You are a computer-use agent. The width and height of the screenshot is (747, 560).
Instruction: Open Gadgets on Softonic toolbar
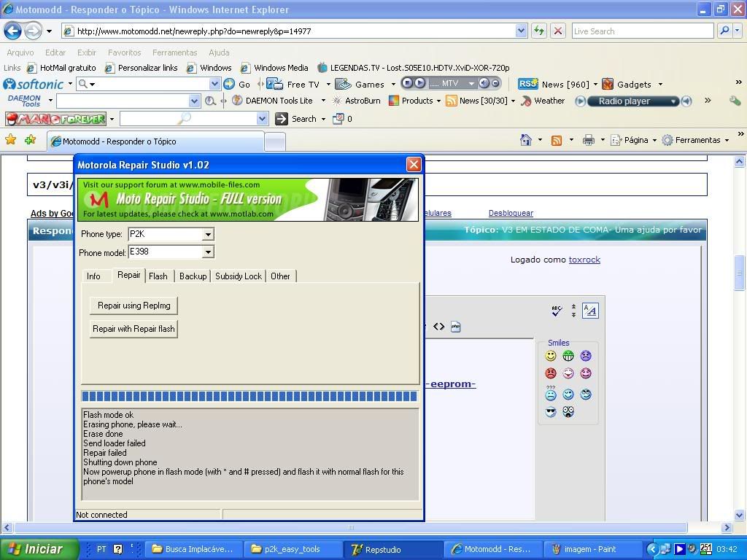(627, 85)
